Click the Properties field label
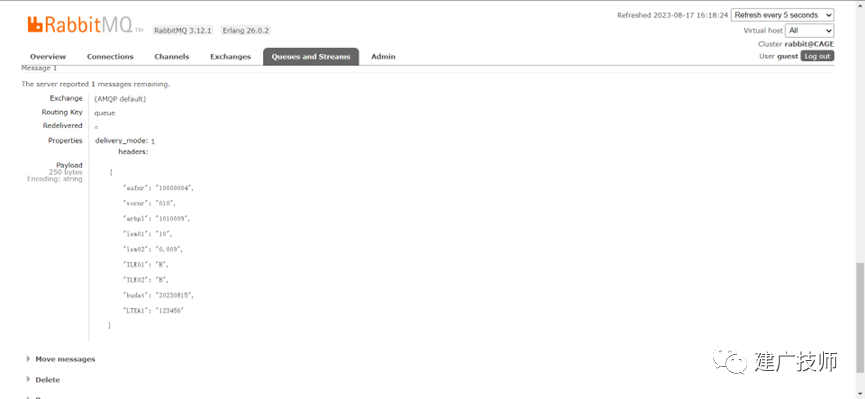Screen dimensions: 865x399 coord(65,141)
